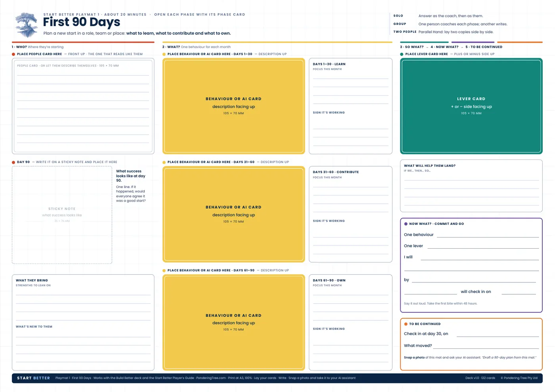Click START BETTER in the footer bar
This screenshot has height=392, width=555.
tap(33, 378)
